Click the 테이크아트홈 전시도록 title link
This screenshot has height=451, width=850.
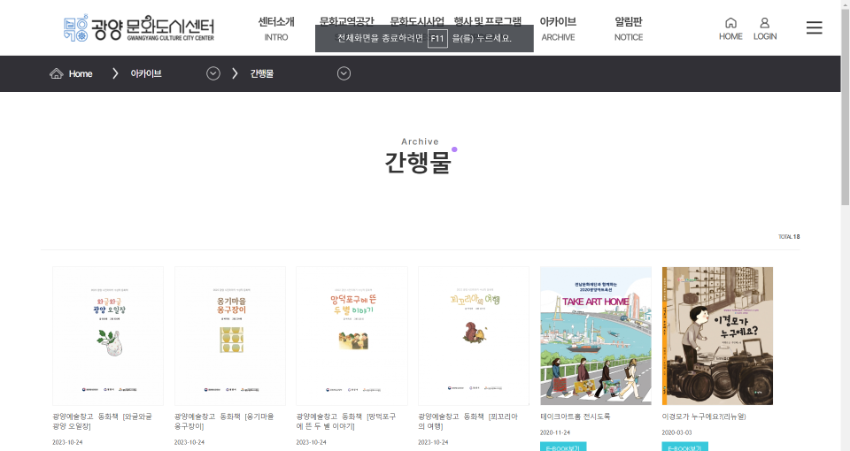(x=575, y=416)
